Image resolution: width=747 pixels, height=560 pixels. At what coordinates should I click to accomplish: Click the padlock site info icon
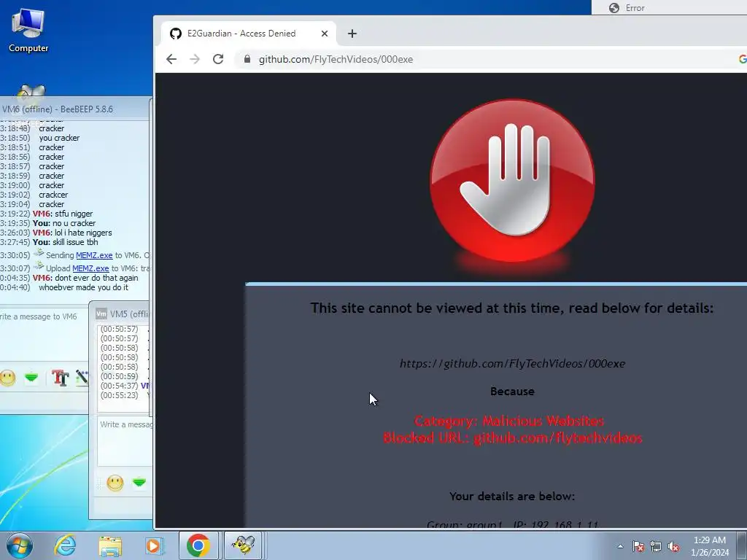(x=247, y=59)
